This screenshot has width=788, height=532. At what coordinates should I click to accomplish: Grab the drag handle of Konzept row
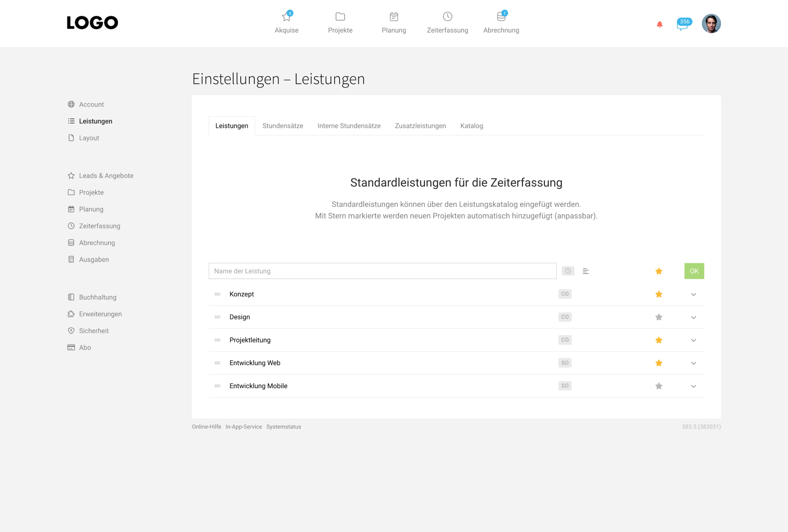pos(217,294)
